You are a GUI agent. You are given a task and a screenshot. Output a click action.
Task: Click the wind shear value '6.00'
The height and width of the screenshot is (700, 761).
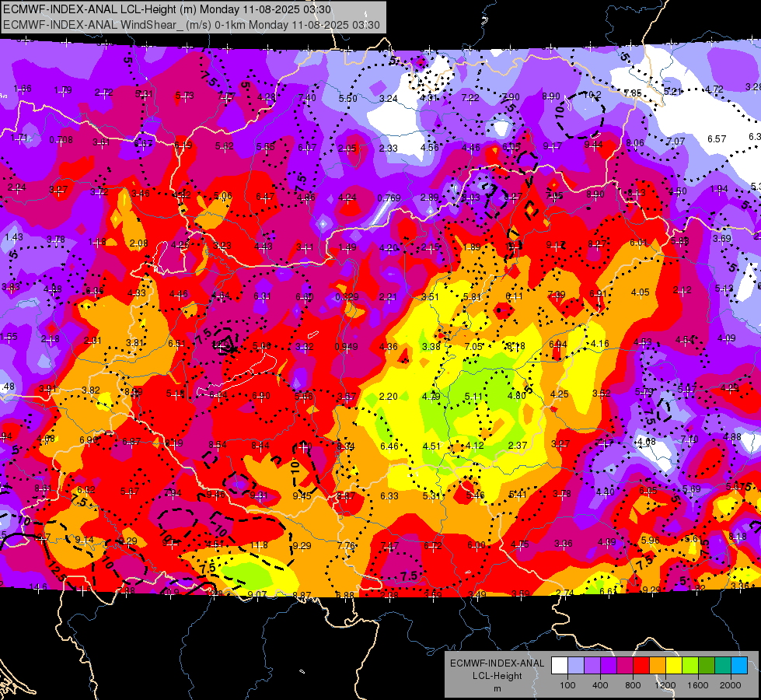coord(476,545)
